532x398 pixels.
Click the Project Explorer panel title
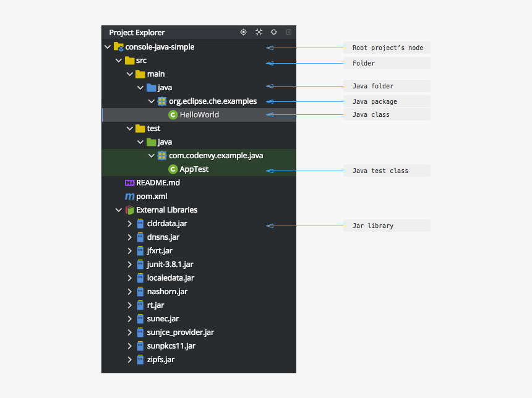tap(137, 33)
